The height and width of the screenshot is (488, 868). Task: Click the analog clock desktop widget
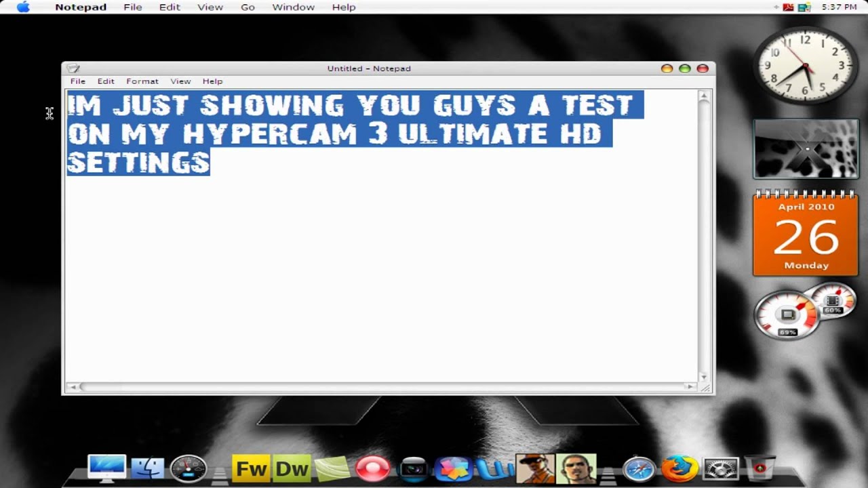[x=806, y=66]
